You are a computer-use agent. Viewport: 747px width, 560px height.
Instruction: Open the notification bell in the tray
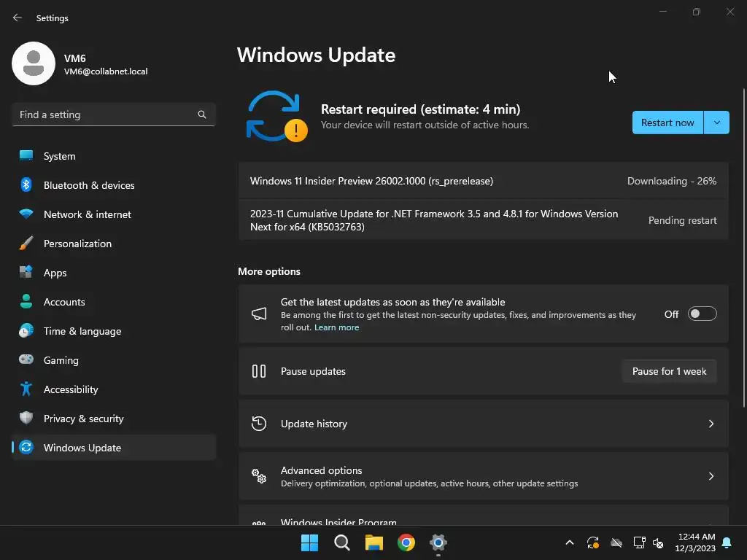727,542
